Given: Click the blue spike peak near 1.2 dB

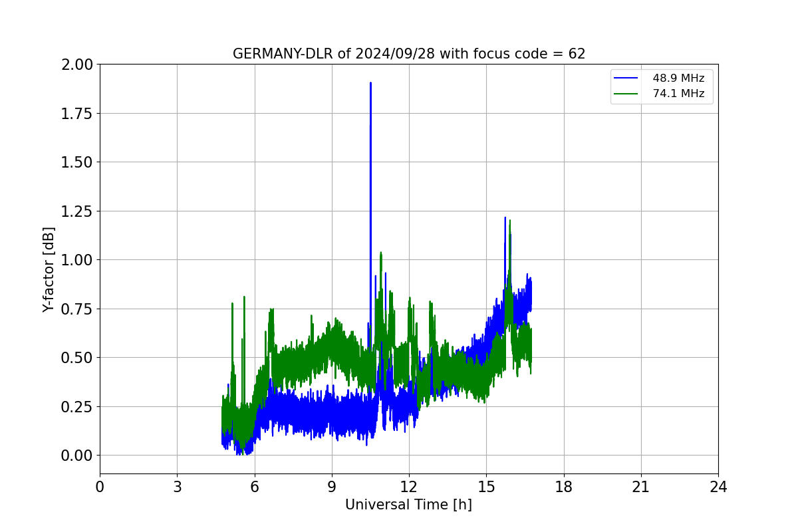Looking at the screenshot, I should (x=505, y=218).
